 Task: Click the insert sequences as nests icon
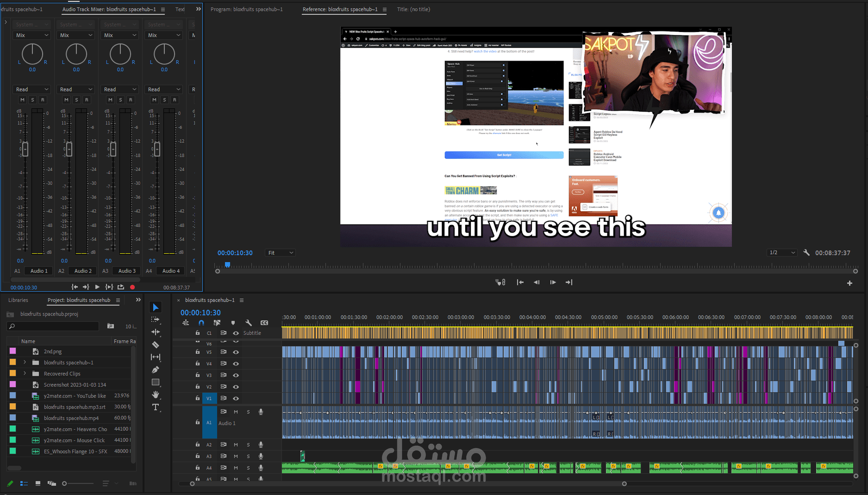tap(186, 323)
